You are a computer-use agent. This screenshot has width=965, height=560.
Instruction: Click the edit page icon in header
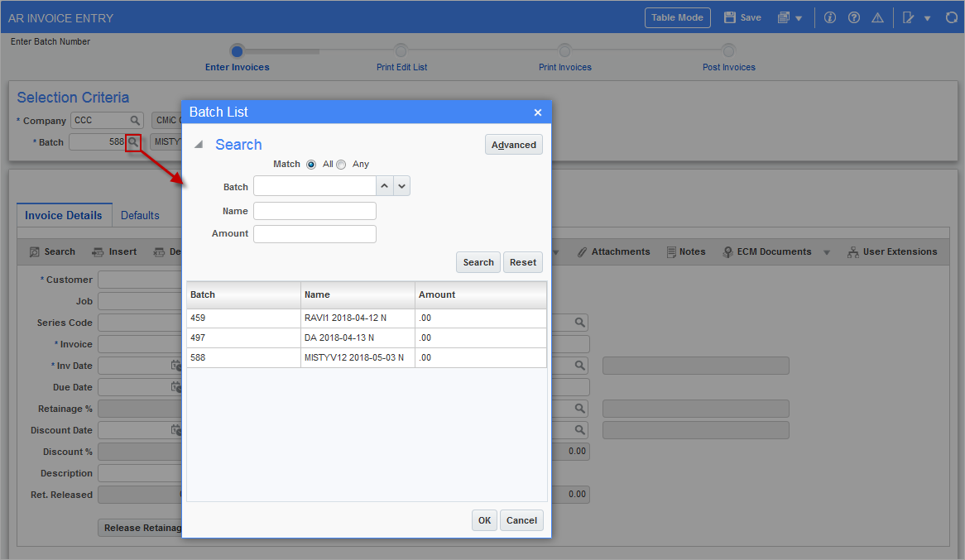click(909, 18)
